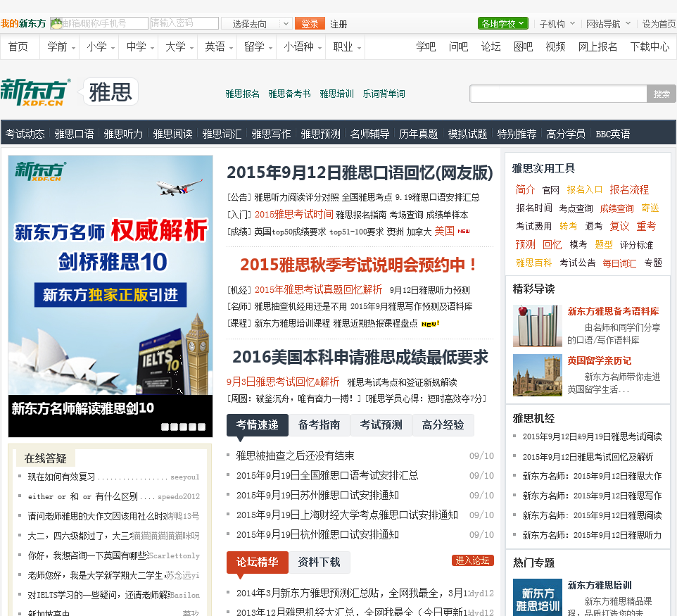Click the 成绩查询 tool link
Image resolution: width=677 pixels, height=616 pixels.
click(616, 208)
